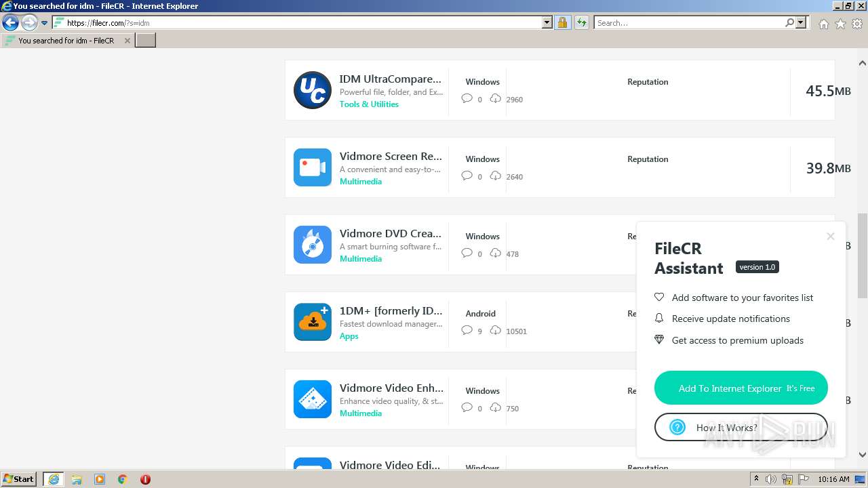Viewport: 868px width, 488px height.
Task: Click the downloads icon next to 10501
Action: tap(496, 331)
